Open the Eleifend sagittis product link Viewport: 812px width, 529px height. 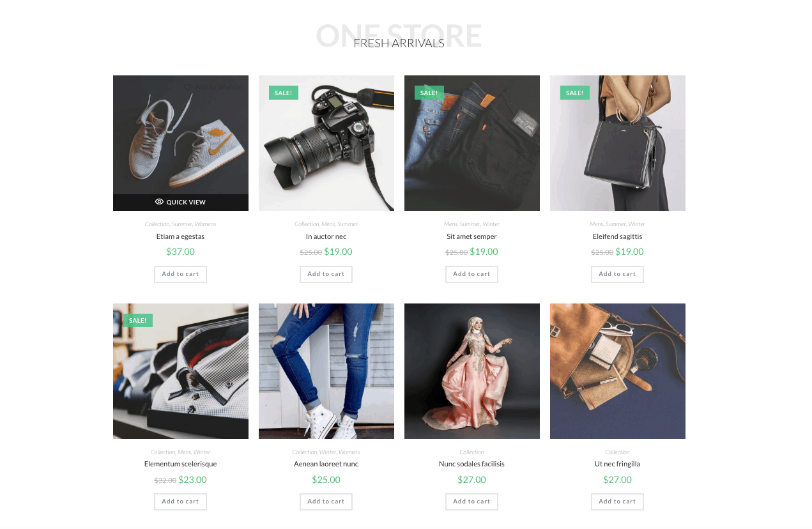point(617,236)
